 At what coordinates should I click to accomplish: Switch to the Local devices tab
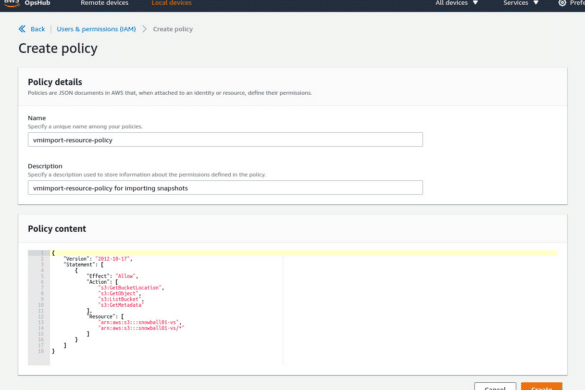[x=172, y=3]
